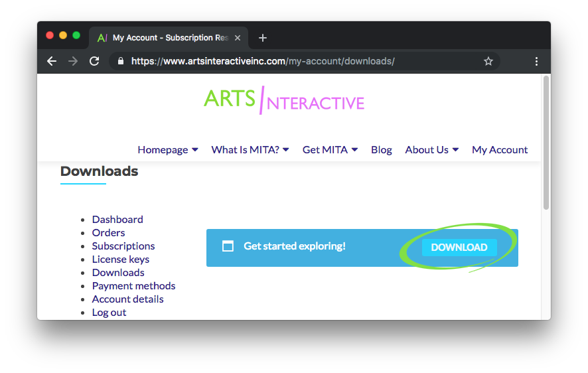Click the Log out link

(109, 313)
